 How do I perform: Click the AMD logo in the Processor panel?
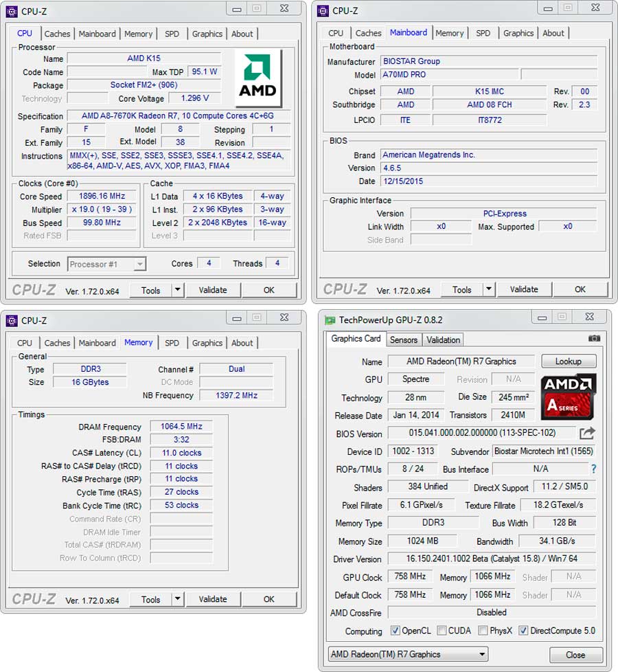(x=257, y=78)
